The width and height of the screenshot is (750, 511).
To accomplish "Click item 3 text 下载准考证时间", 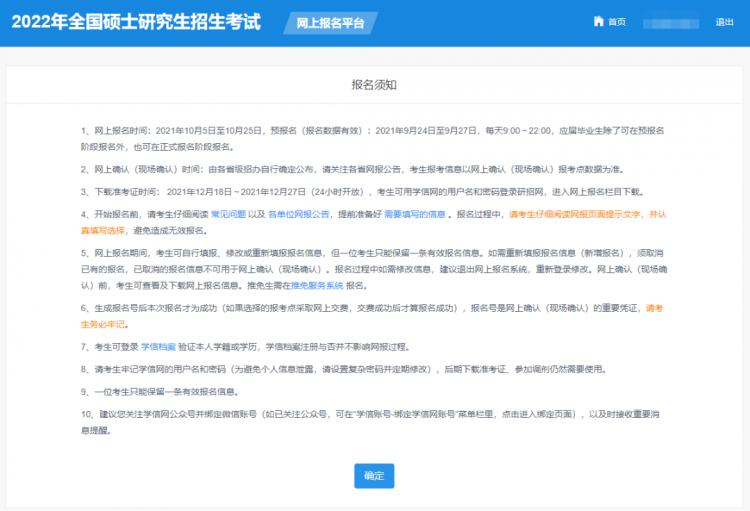I will pyautogui.click(x=126, y=192).
